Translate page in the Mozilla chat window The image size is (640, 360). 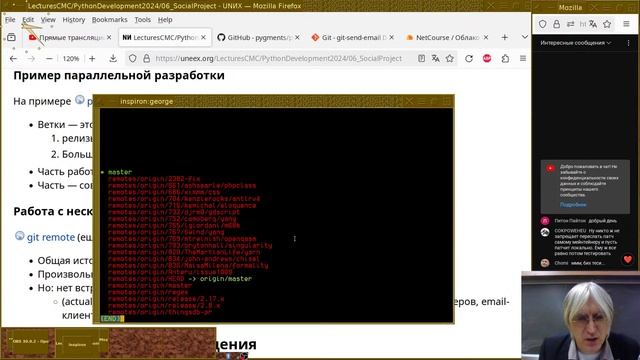[593, 24]
